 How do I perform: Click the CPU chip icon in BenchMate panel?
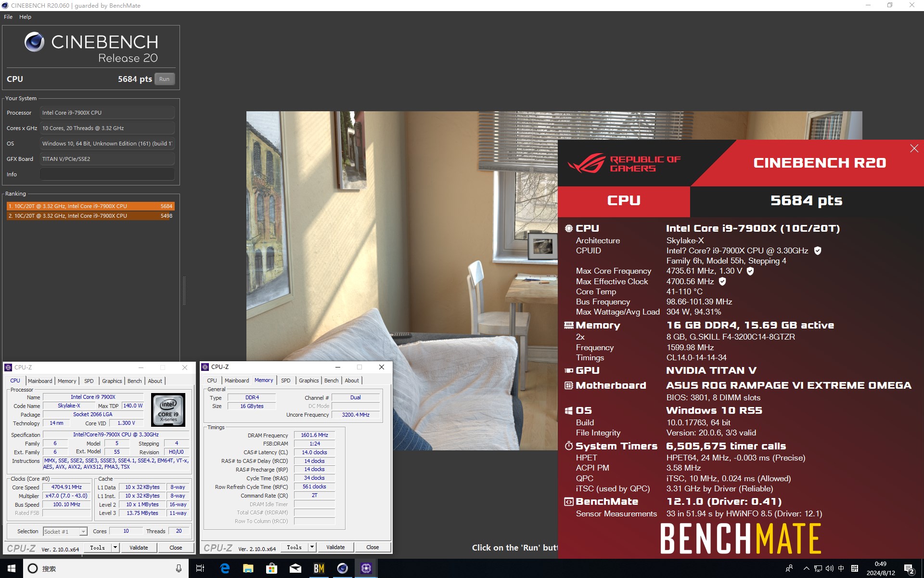(569, 228)
